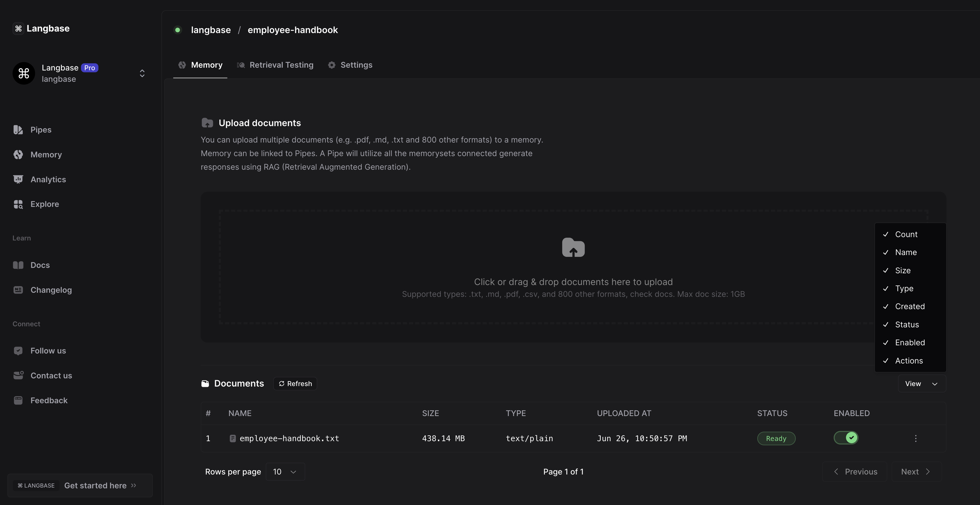Open actions menu for employee-handbook.txt row
This screenshot has width=980, height=505.
click(x=915, y=438)
